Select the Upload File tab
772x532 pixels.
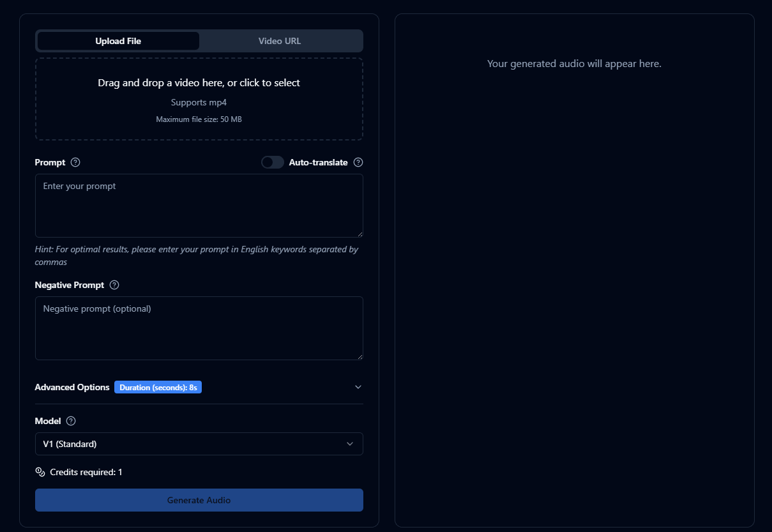(x=118, y=41)
